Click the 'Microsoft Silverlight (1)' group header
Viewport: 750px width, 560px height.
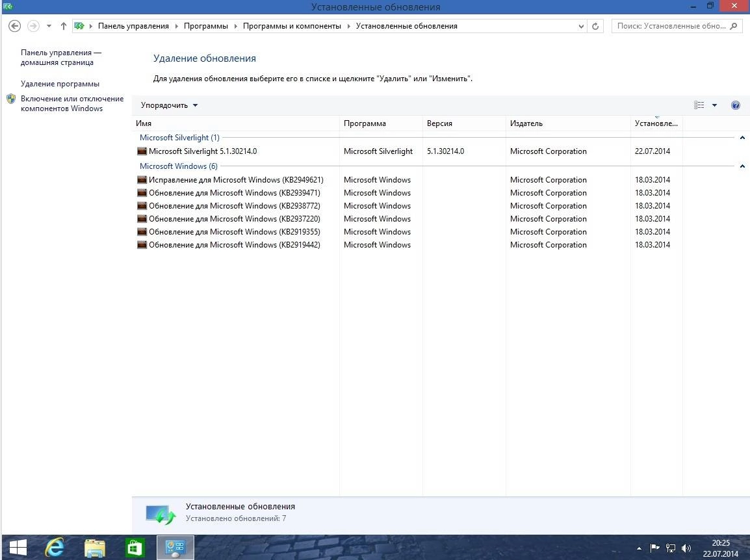tap(179, 138)
